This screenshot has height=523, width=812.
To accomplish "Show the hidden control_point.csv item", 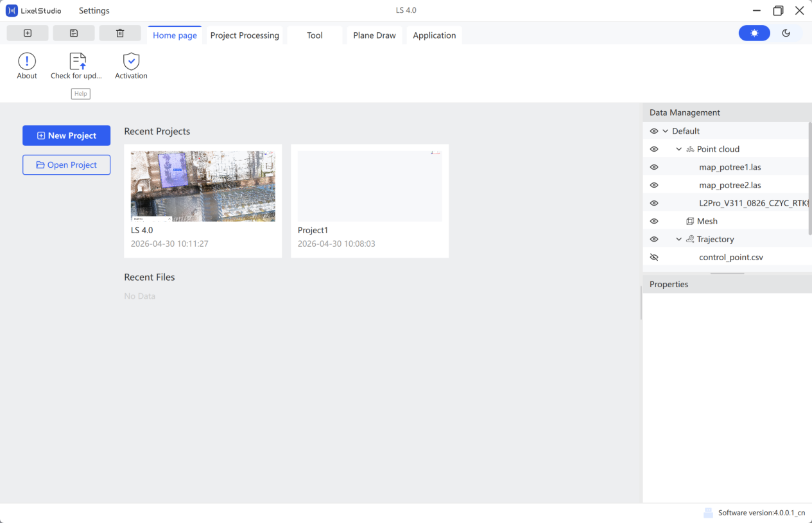I will (654, 257).
